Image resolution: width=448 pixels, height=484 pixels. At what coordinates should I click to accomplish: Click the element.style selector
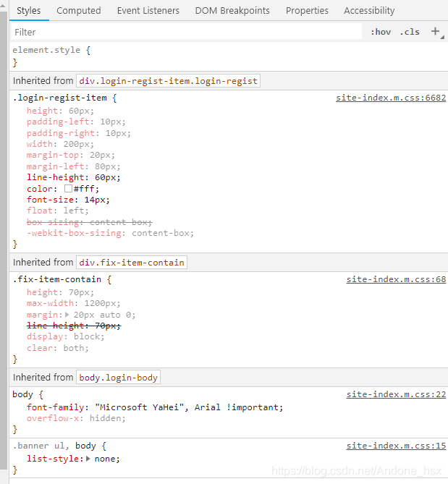[46, 50]
